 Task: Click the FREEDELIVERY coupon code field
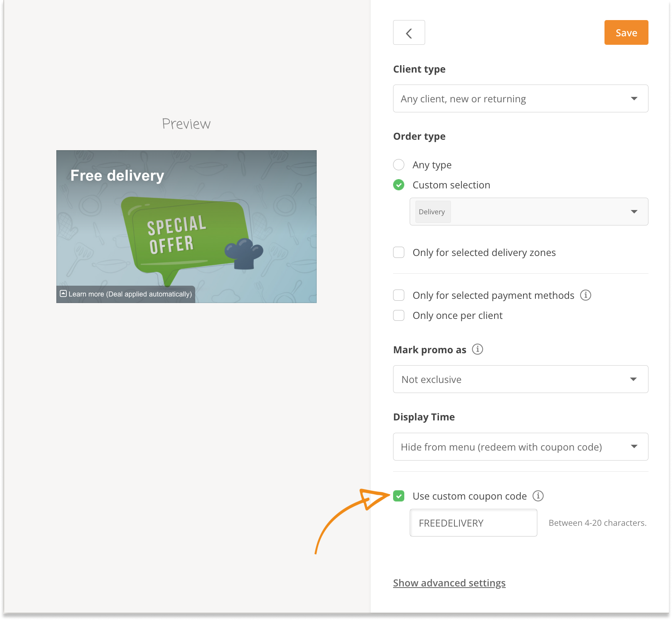pyautogui.click(x=473, y=523)
